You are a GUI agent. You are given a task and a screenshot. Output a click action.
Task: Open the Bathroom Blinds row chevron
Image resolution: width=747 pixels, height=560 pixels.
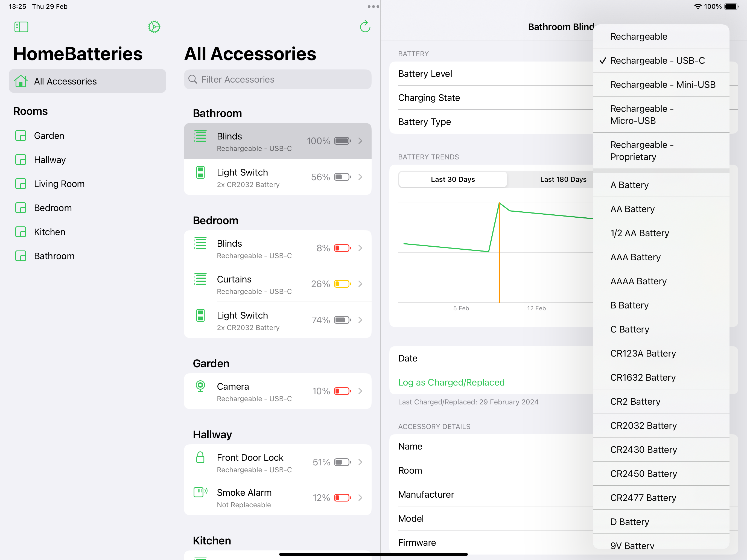pyautogui.click(x=360, y=141)
